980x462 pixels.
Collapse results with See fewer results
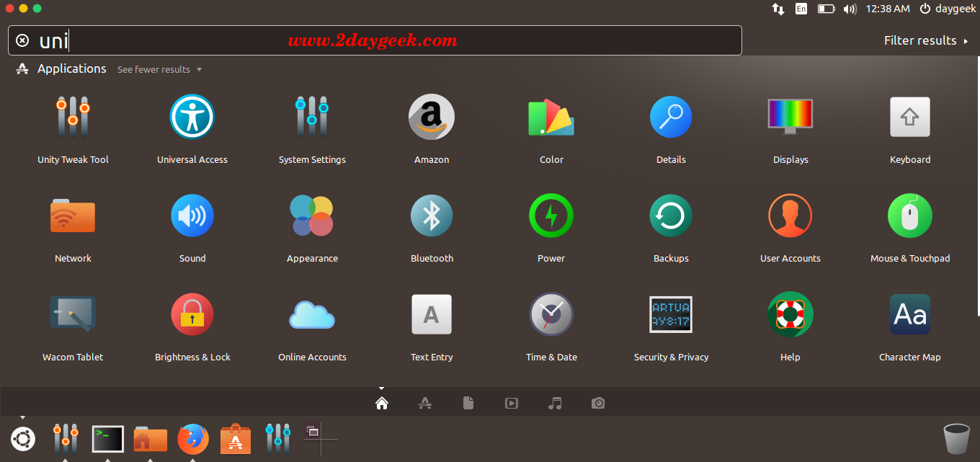(x=159, y=69)
